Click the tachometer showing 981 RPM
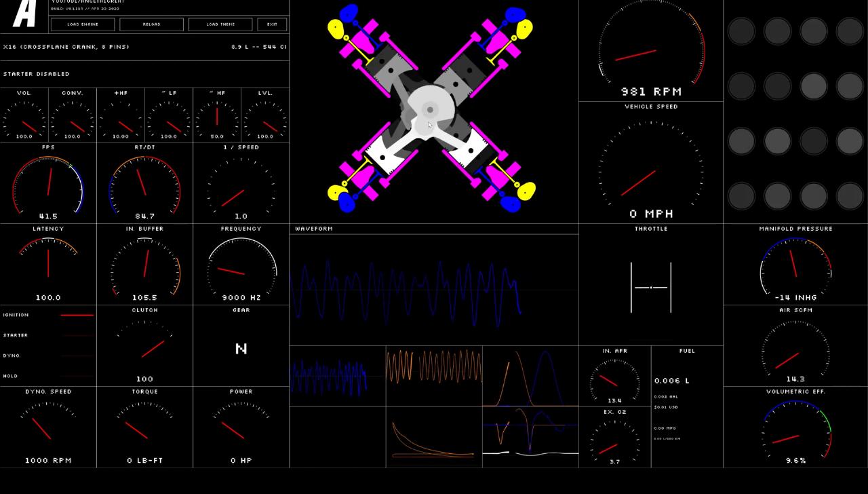This screenshot has width=868, height=494. tap(651, 50)
